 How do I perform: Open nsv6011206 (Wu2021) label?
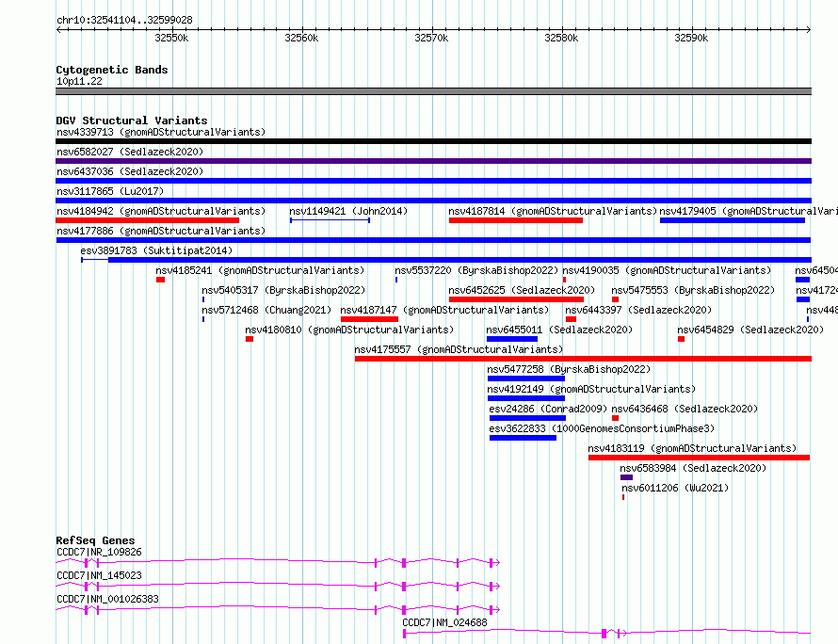(x=675, y=488)
